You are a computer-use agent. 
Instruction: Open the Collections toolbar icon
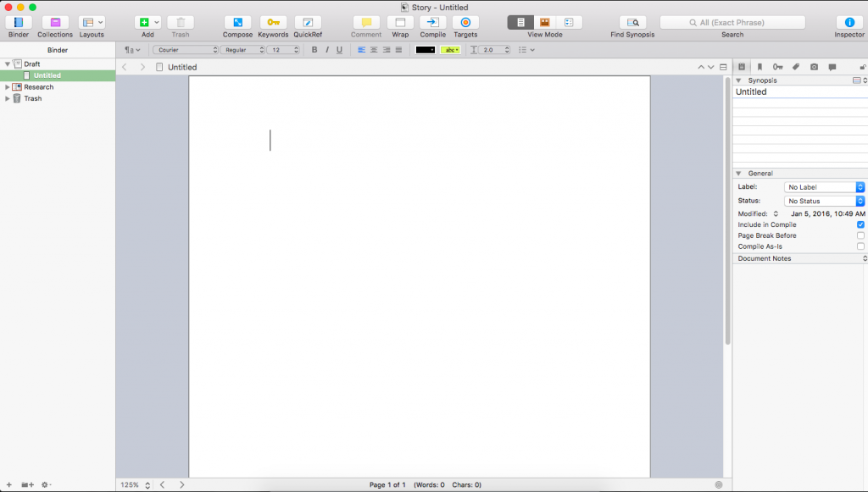pos(55,23)
